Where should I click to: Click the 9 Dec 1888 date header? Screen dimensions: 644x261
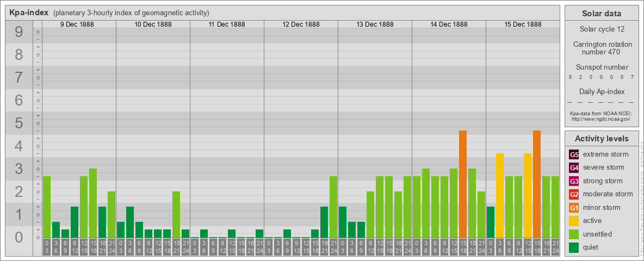pyautogui.click(x=77, y=24)
